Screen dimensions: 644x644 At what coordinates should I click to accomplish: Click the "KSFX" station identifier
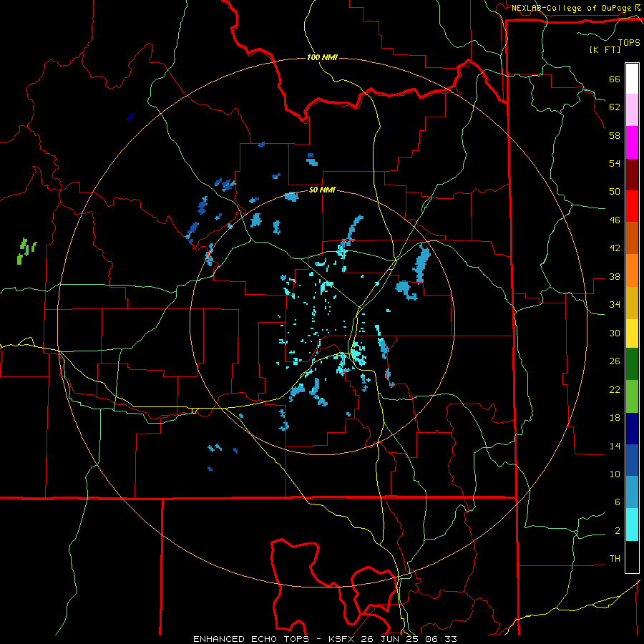click(342, 639)
